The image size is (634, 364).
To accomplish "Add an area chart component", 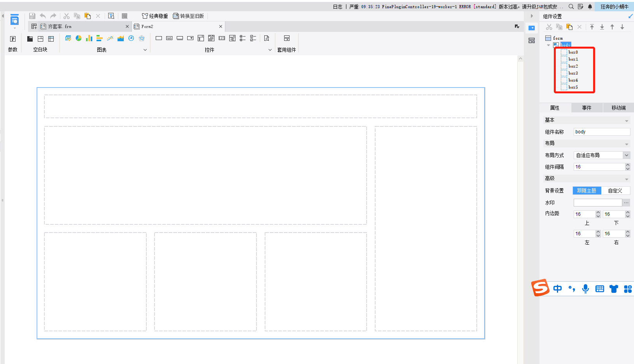I will tap(121, 38).
